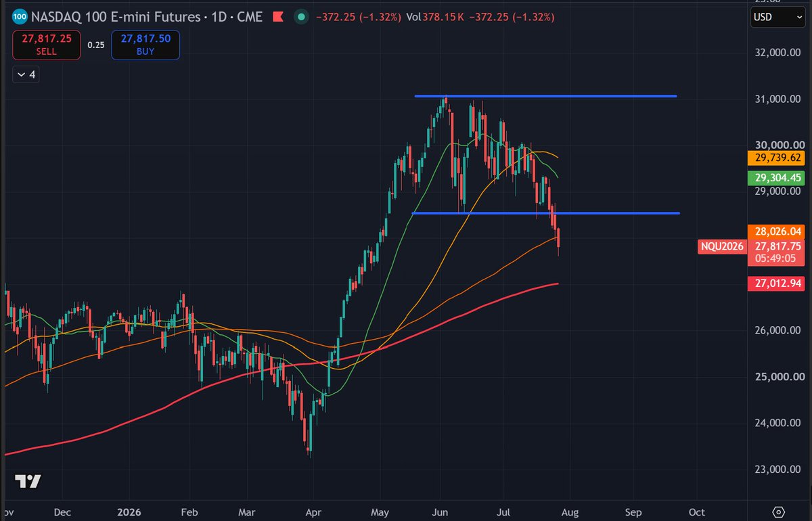812x521 pixels.
Task: Click the green 29,304.45 moving average price label
Action: click(x=776, y=178)
